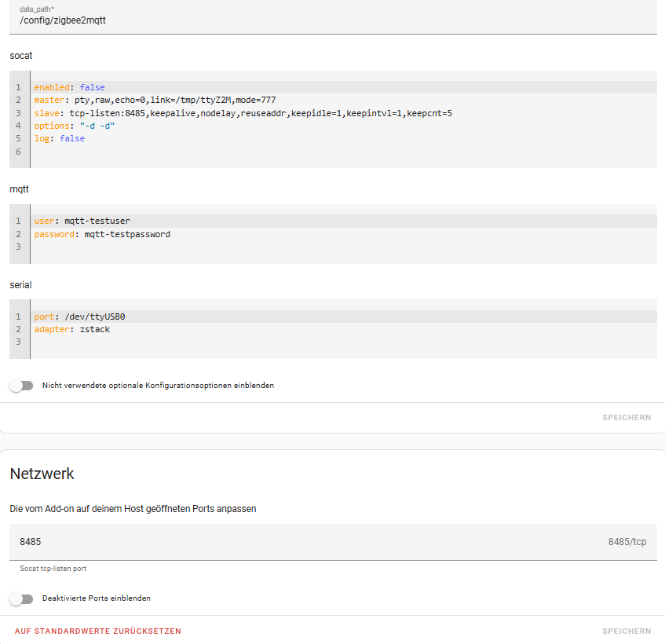
Task: Click empty line 3 in mqtt editor
Action: point(344,247)
